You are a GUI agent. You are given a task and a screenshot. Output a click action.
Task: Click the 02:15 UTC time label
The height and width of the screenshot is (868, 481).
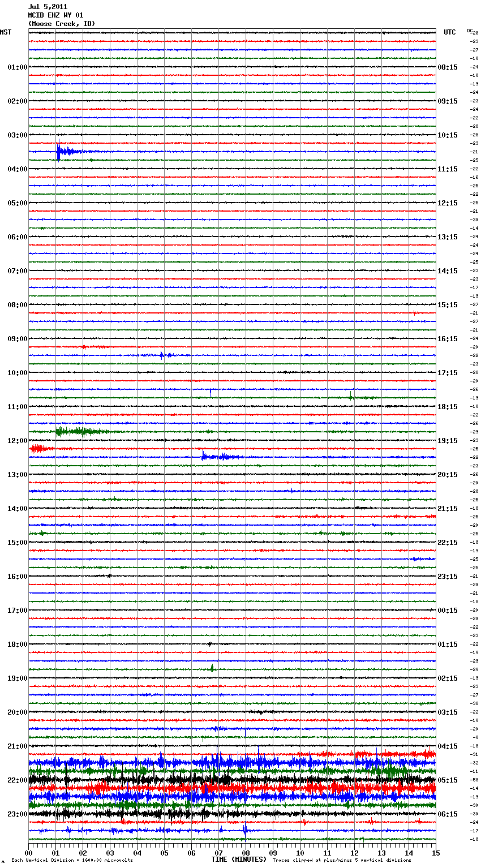click(448, 678)
